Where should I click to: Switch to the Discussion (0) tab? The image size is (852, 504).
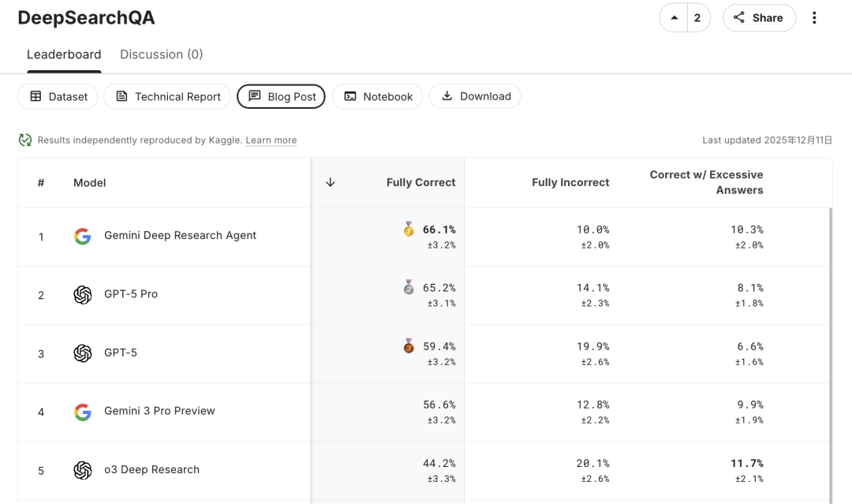click(161, 54)
